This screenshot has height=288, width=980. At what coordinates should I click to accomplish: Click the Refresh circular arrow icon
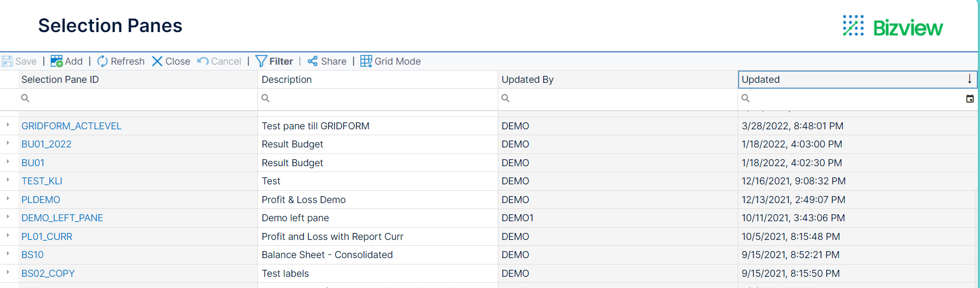click(103, 61)
